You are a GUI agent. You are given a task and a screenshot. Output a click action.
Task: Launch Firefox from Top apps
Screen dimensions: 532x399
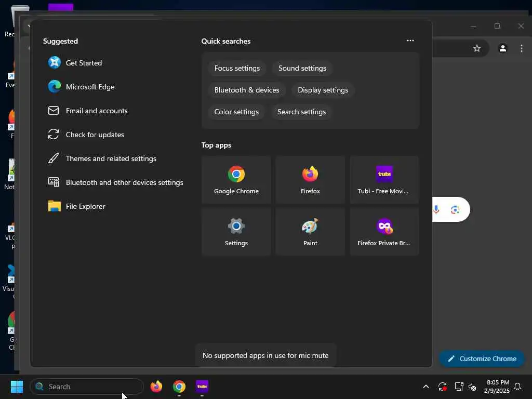point(310,180)
